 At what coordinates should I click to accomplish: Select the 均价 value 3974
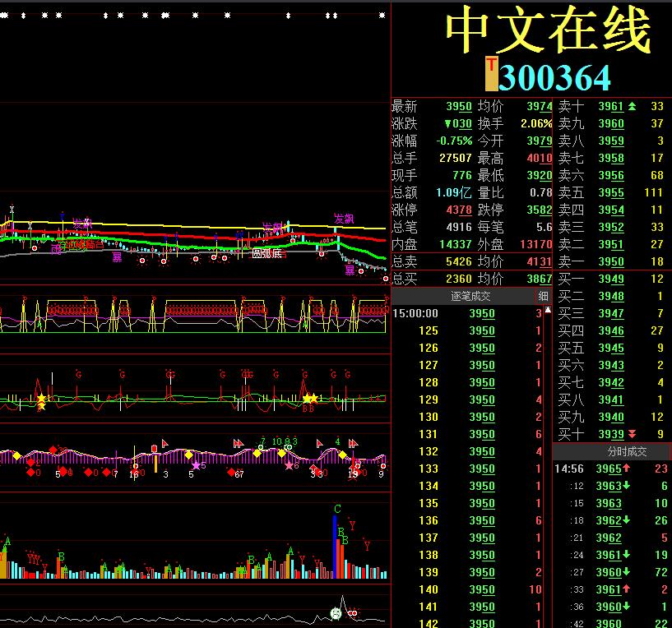tap(539, 106)
